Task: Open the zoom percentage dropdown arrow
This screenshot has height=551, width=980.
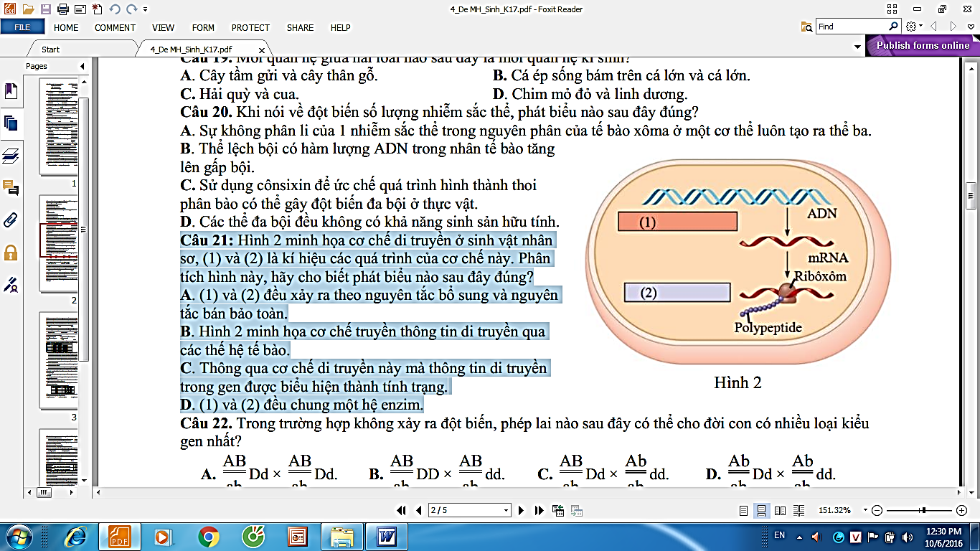Action: click(x=865, y=510)
